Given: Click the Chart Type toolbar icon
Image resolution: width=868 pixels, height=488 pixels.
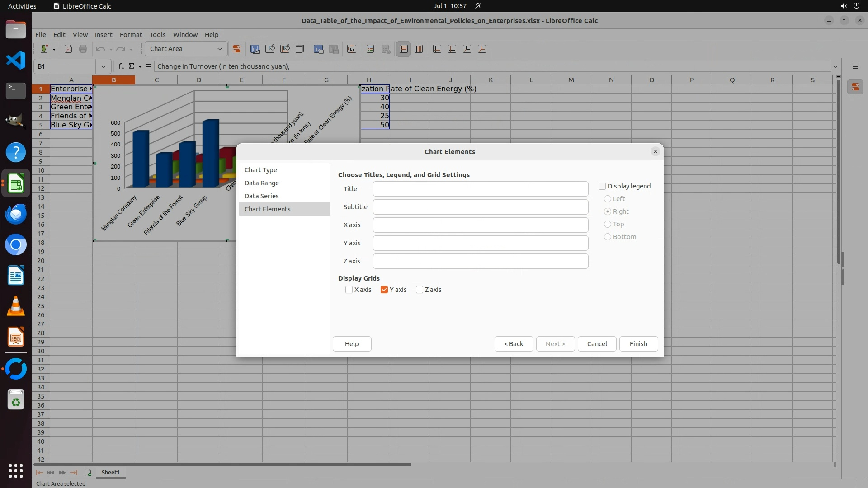Looking at the screenshot, I should click(x=255, y=49).
